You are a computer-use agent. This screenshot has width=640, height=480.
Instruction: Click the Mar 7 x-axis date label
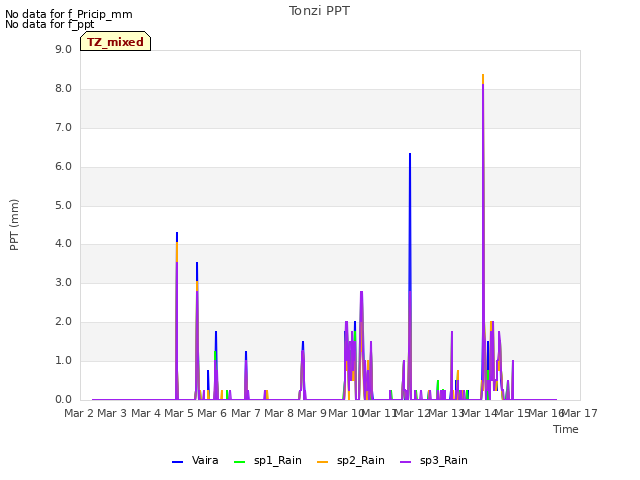(246, 413)
